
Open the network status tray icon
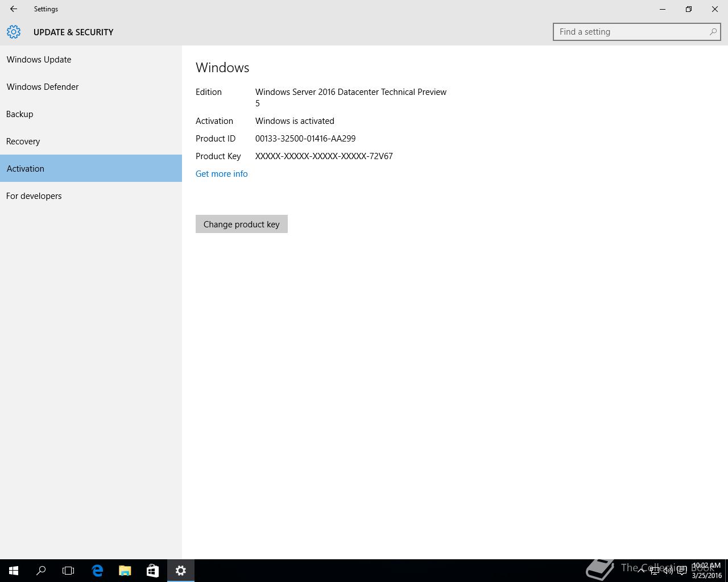pyautogui.click(x=655, y=571)
